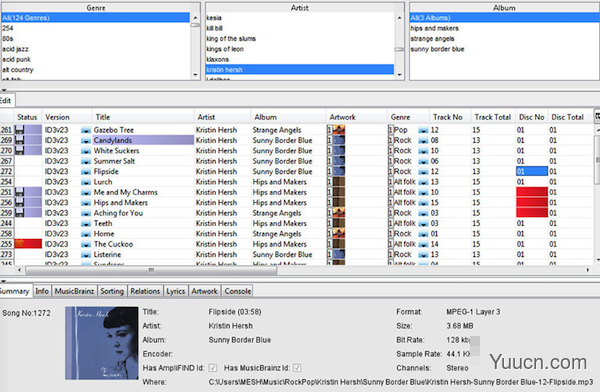Image resolution: width=600 pixels, height=392 pixels.
Task: Sort by the Disc Total column header
Action: pyautogui.click(x=570, y=117)
